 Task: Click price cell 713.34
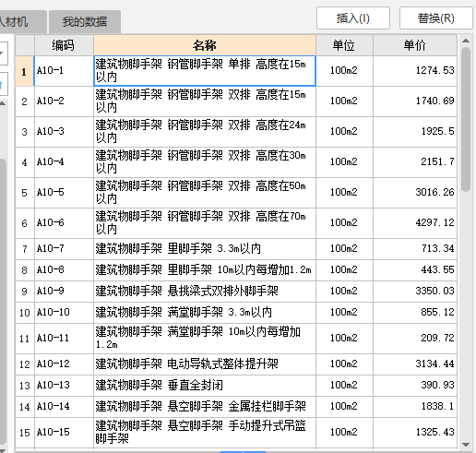(415, 249)
